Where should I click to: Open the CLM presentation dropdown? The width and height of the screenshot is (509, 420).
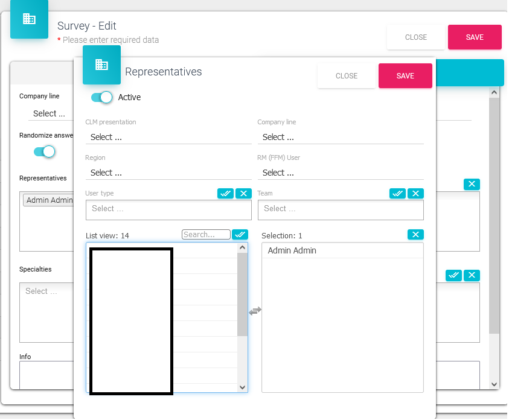coord(168,138)
